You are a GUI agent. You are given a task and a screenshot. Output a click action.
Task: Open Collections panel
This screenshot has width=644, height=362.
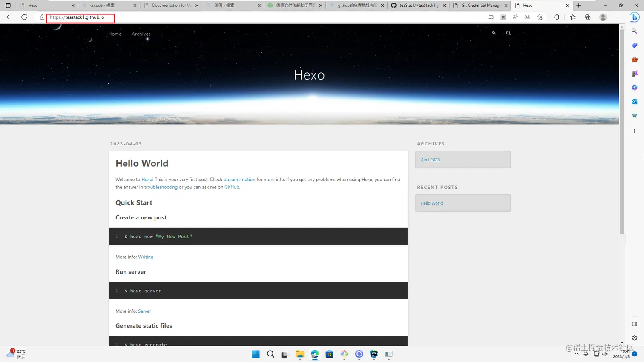[588, 17]
